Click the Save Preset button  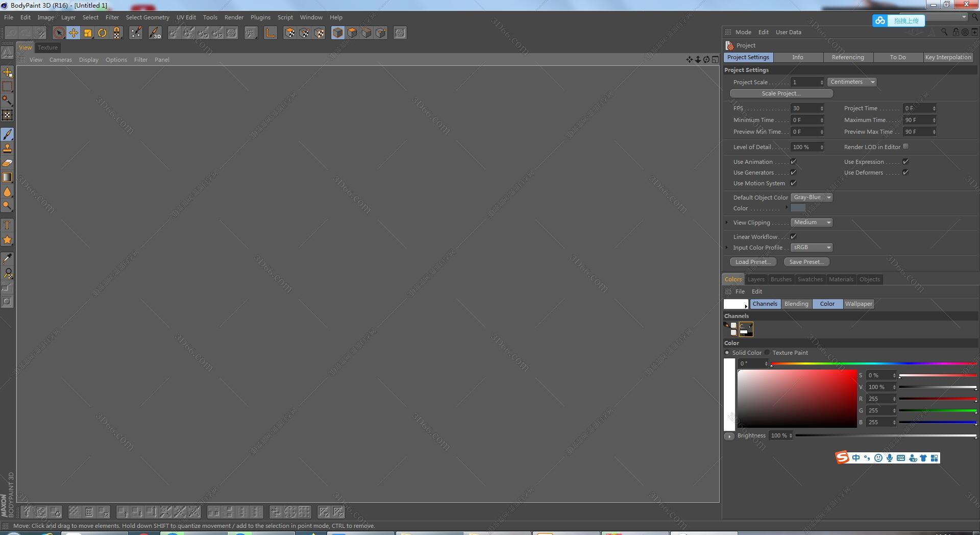[806, 262]
